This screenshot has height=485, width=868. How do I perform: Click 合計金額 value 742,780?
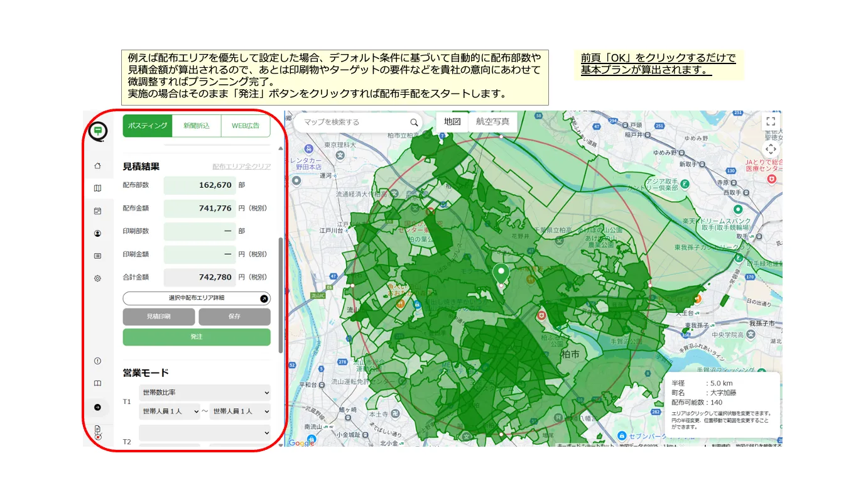point(200,277)
